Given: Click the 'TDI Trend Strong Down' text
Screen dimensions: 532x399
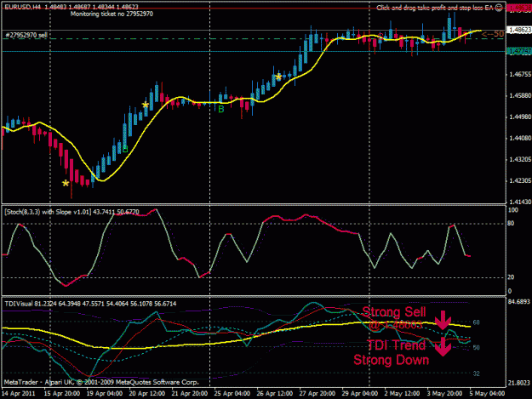Looking at the screenshot, I should pyautogui.click(x=392, y=352).
